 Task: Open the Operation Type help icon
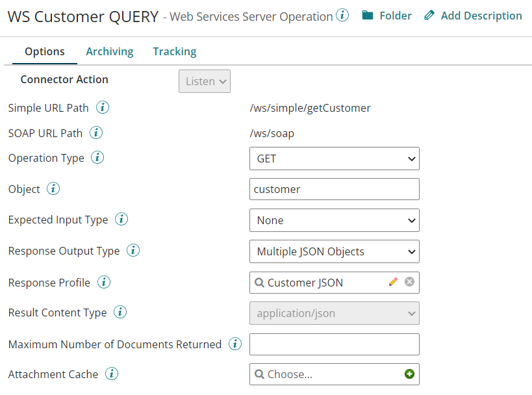pos(97,157)
